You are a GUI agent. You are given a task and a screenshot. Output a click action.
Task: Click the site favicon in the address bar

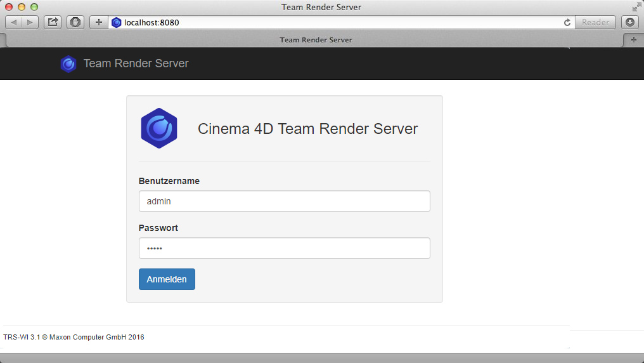coord(116,22)
